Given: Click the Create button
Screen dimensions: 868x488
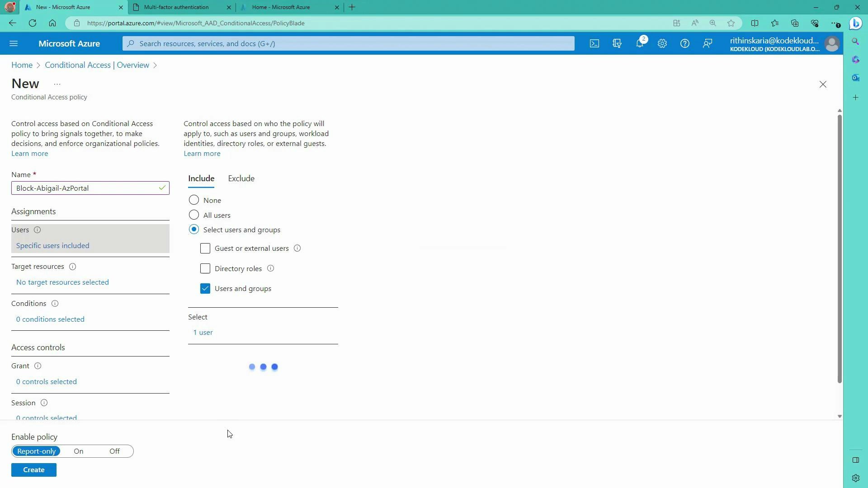Looking at the screenshot, I should click(x=33, y=469).
